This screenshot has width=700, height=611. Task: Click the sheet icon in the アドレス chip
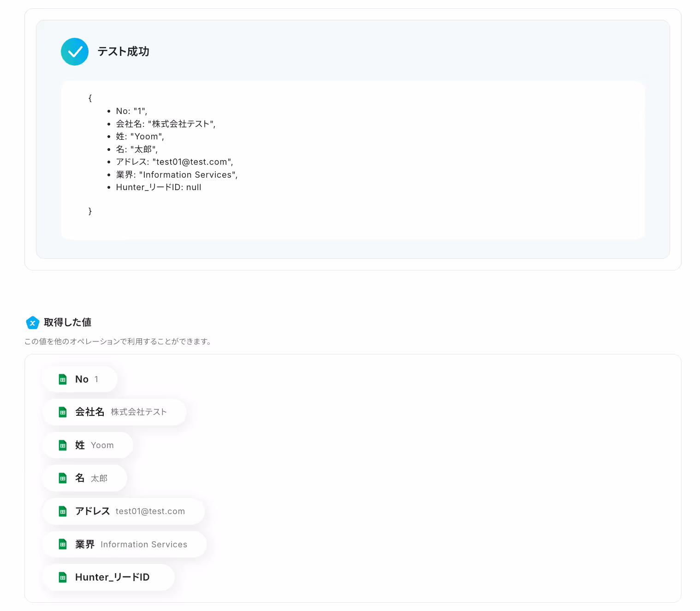tap(63, 511)
